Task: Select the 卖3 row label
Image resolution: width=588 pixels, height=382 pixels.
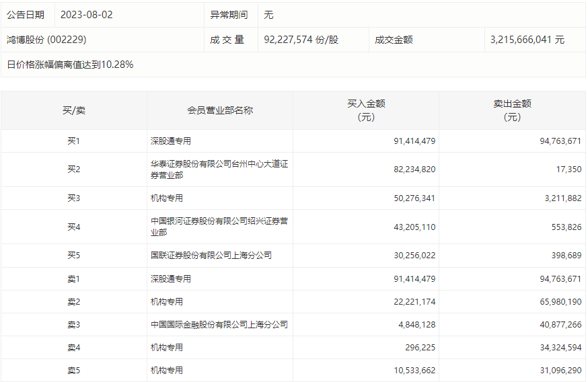Action: click(x=74, y=325)
